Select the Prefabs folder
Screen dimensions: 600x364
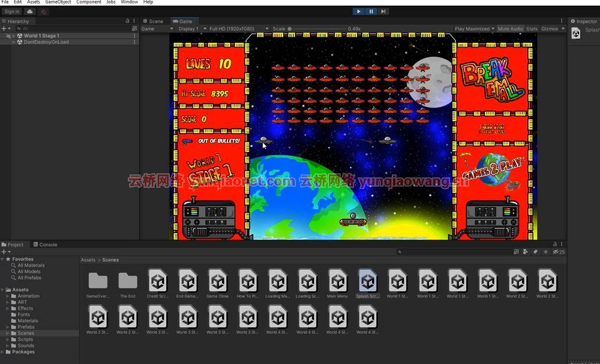(26, 327)
